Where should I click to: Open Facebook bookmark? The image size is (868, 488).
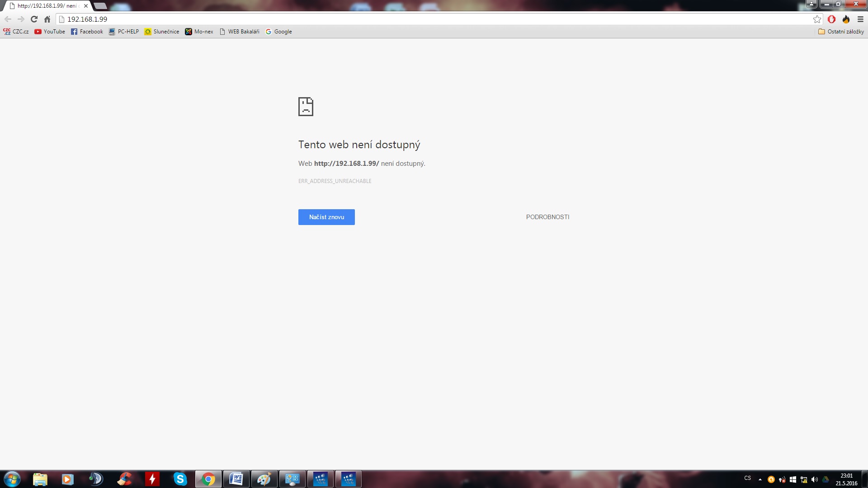coord(87,32)
